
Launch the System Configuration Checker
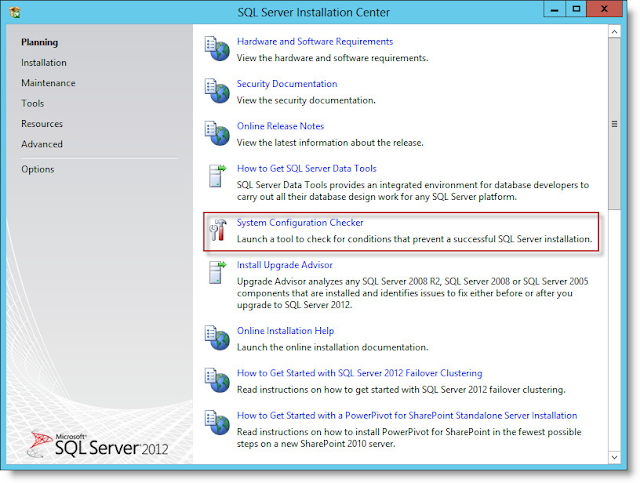pyautogui.click(x=300, y=223)
